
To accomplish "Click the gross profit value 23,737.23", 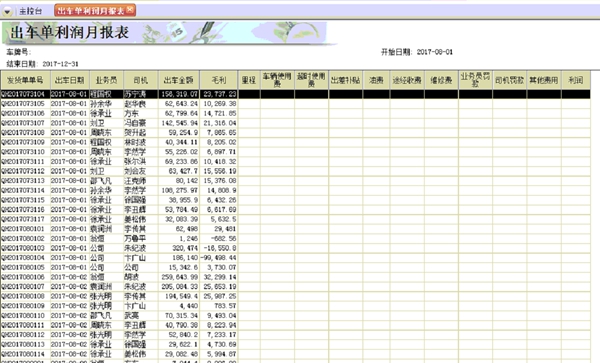I will point(220,94).
